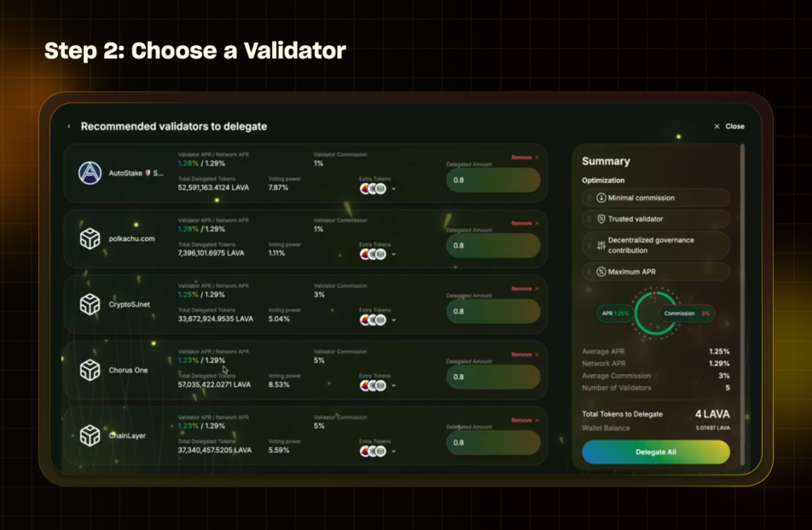The image size is (812, 530).
Task: Edit ChainLayer delegated amount field
Action: pos(493,443)
